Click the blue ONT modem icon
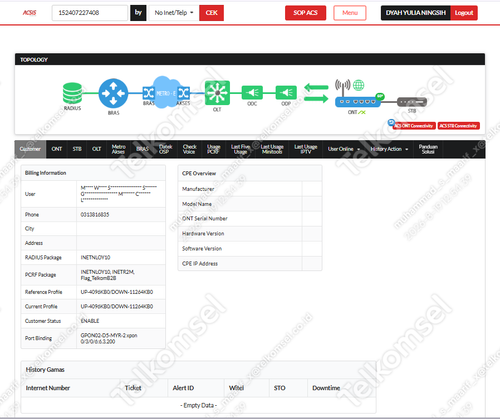The image size is (500, 419). (357, 102)
